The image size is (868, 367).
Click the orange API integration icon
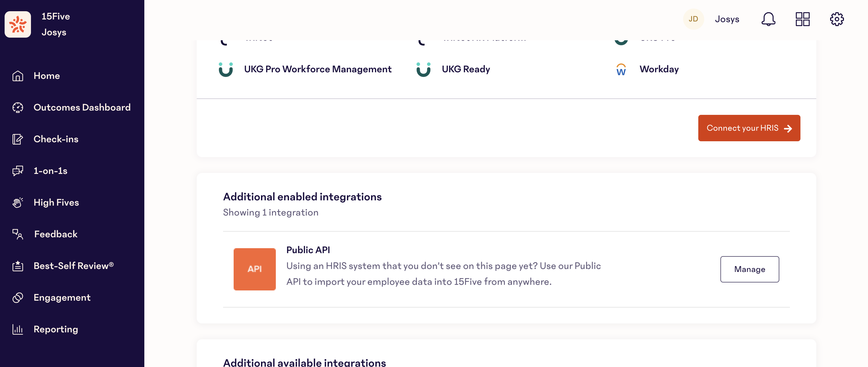254,269
